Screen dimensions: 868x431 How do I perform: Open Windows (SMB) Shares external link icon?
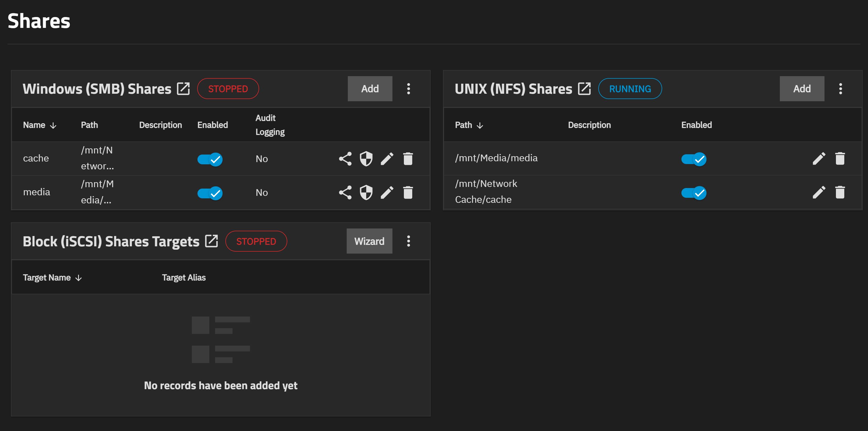click(x=183, y=89)
